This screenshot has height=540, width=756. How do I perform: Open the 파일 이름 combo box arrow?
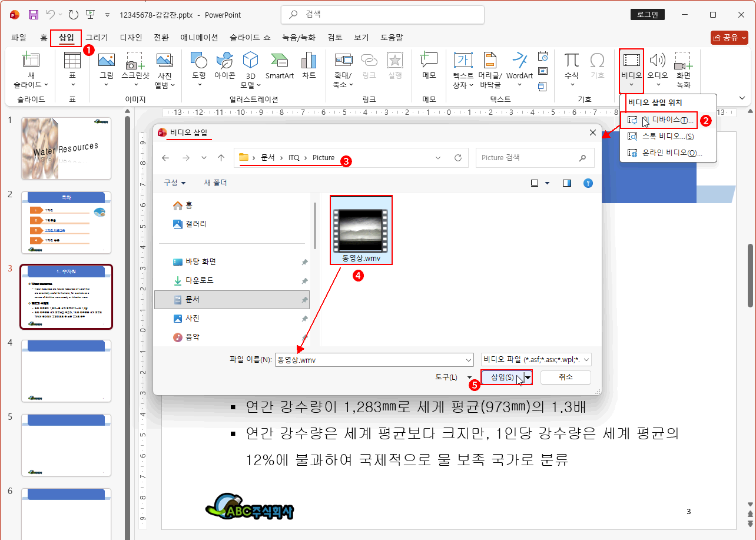tap(469, 359)
